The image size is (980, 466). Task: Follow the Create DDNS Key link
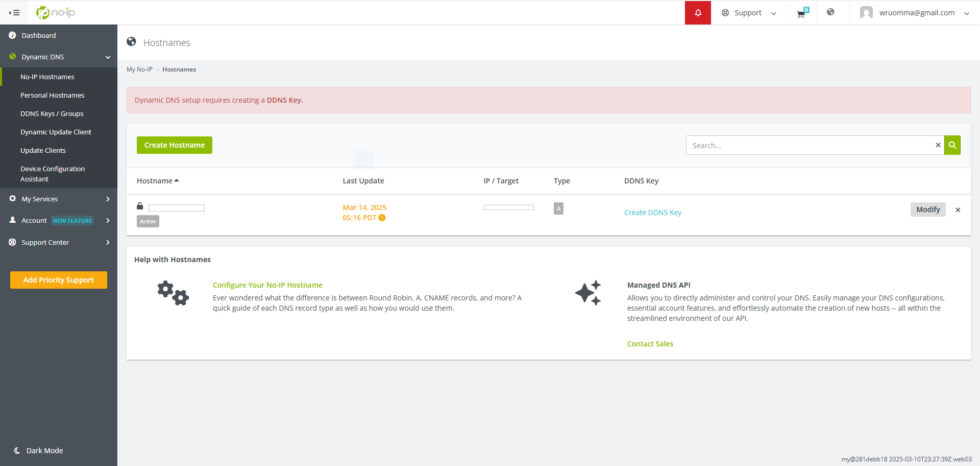(653, 213)
